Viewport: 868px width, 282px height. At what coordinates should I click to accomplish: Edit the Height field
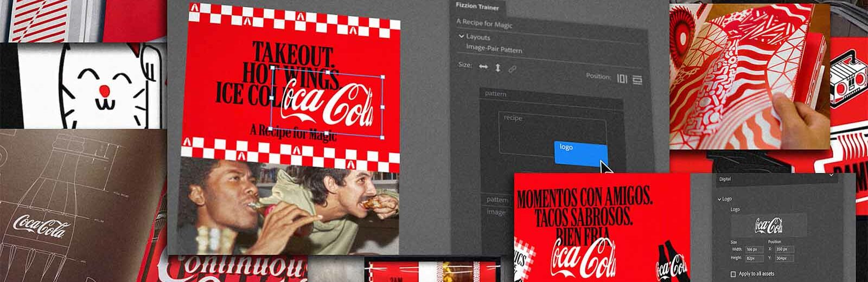pos(754,258)
